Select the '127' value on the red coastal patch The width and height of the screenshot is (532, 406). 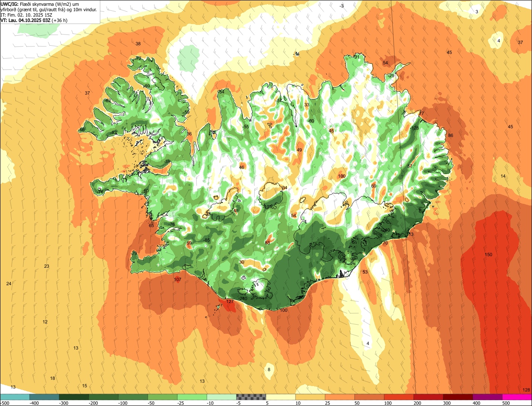click(x=229, y=302)
